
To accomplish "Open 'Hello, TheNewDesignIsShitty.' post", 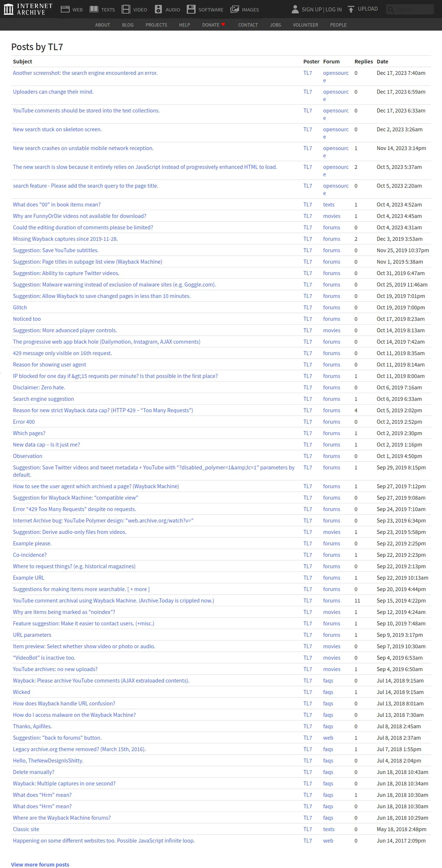I will [x=48, y=761].
